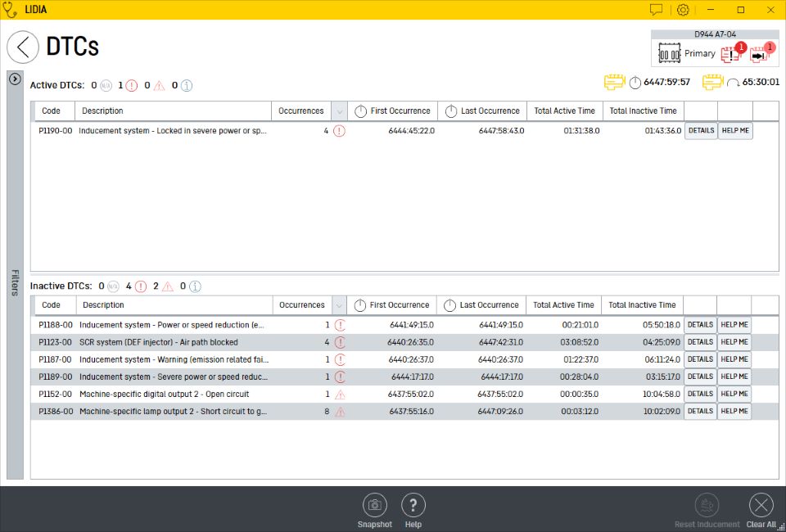The image size is (786, 532).
Task: Toggle the Inactive DTCs info filter icon
Action: click(195, 286)
